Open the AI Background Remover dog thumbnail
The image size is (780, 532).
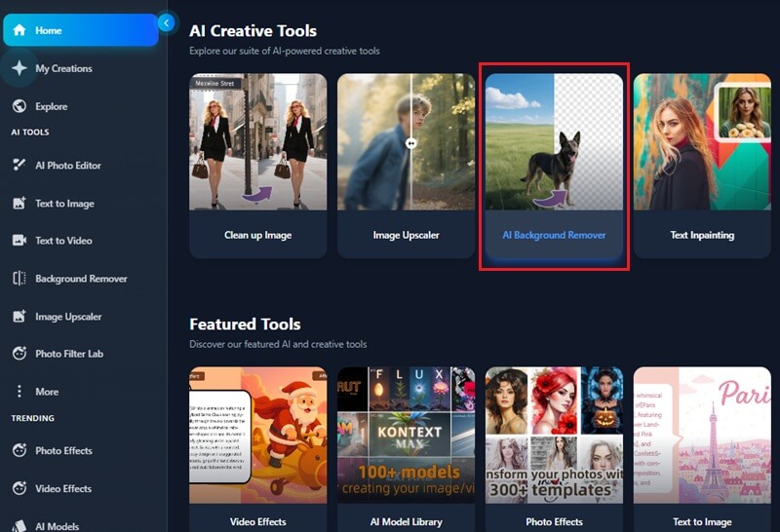click(x=554, y=141)
